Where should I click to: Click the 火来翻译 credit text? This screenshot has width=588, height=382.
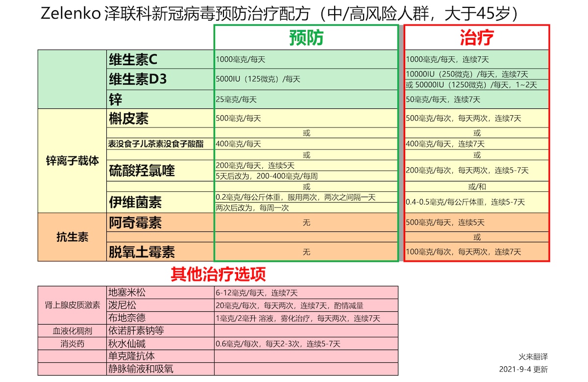[533, 357]
